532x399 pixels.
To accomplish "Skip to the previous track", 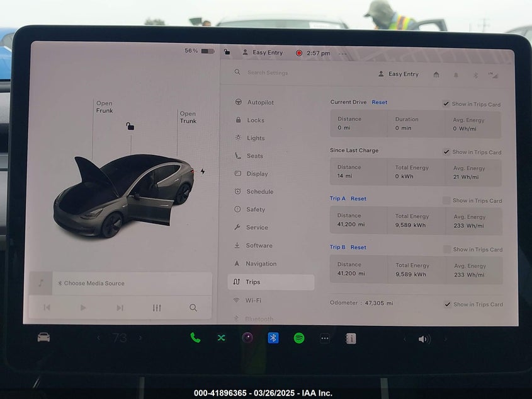I will [47, 308].
